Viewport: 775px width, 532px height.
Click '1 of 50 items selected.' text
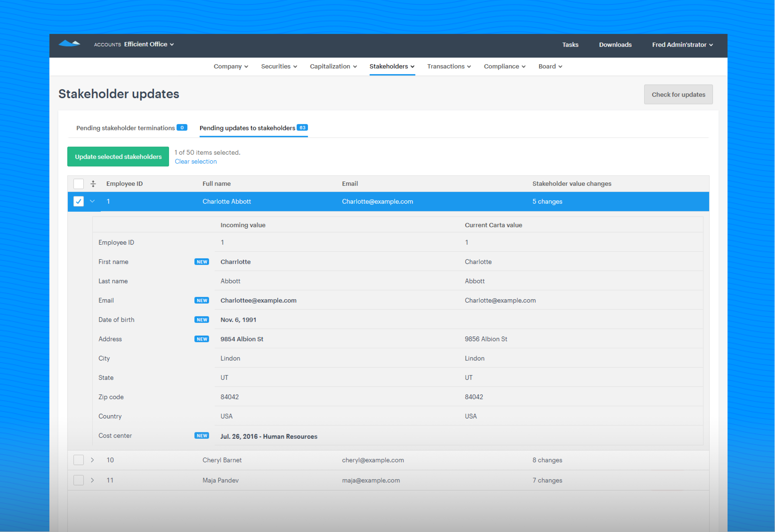(x=207, y=153)
